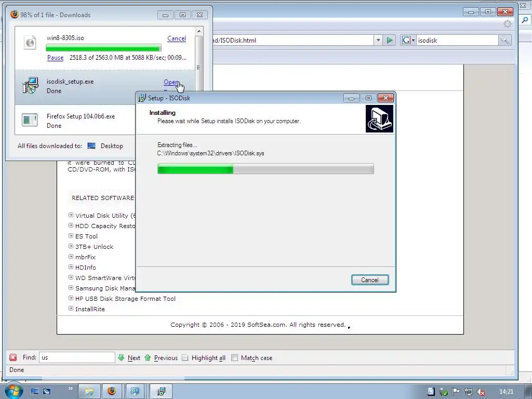This screenshot has height=399, width=532.
Task: Click the address bar showing ISODisk.html
Action: click(294, 41)
